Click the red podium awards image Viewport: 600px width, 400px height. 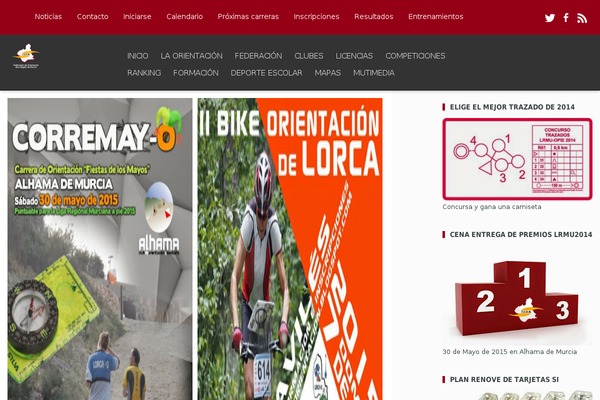pyautogui.click(x=517, y=297)
